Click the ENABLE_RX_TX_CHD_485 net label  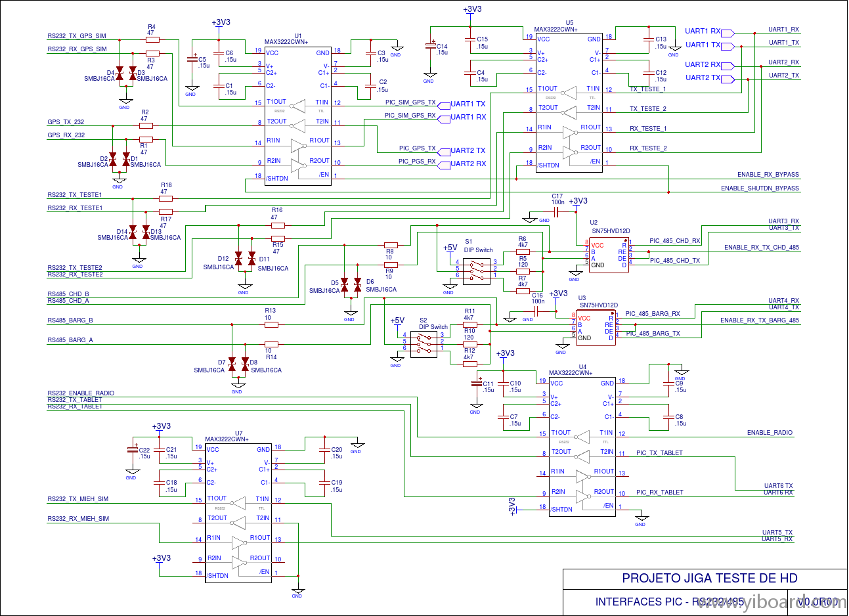pyautogui.click(x=762, y=248)
